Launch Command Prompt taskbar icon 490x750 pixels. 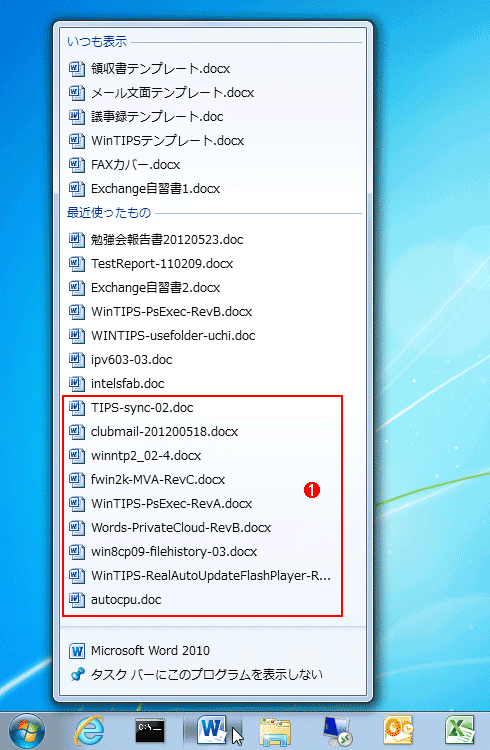click(x=150, y=731)
